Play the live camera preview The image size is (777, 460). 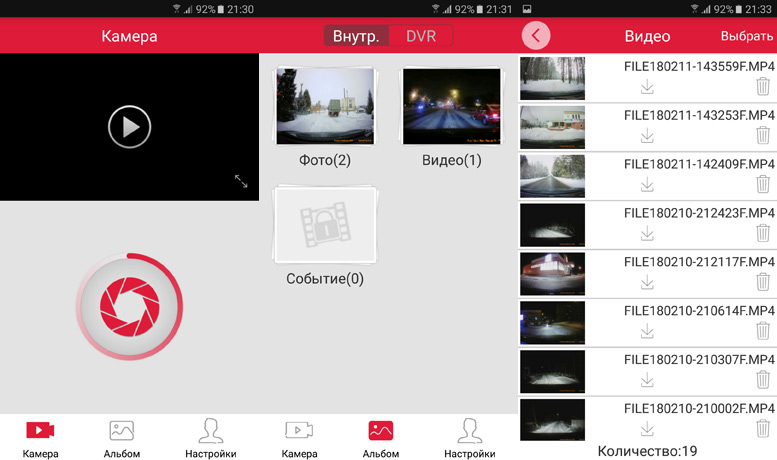tap(129, 127)
